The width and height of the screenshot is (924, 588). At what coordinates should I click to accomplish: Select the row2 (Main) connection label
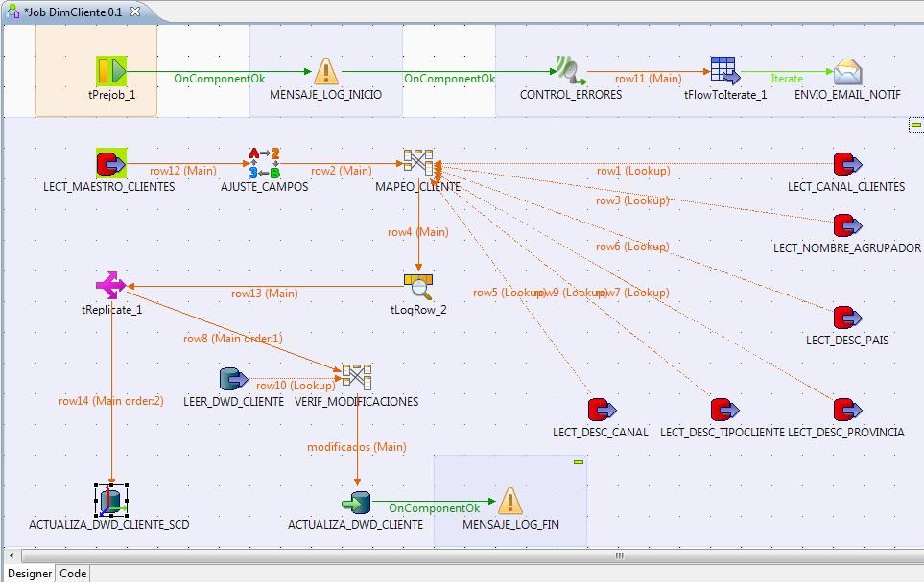point(342,171)
